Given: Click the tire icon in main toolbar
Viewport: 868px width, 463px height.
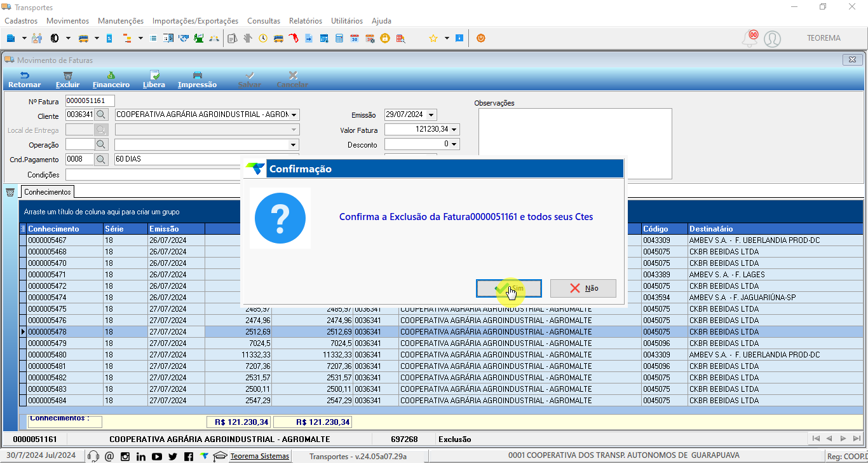Looking at the screenshot, I should 55,38.
